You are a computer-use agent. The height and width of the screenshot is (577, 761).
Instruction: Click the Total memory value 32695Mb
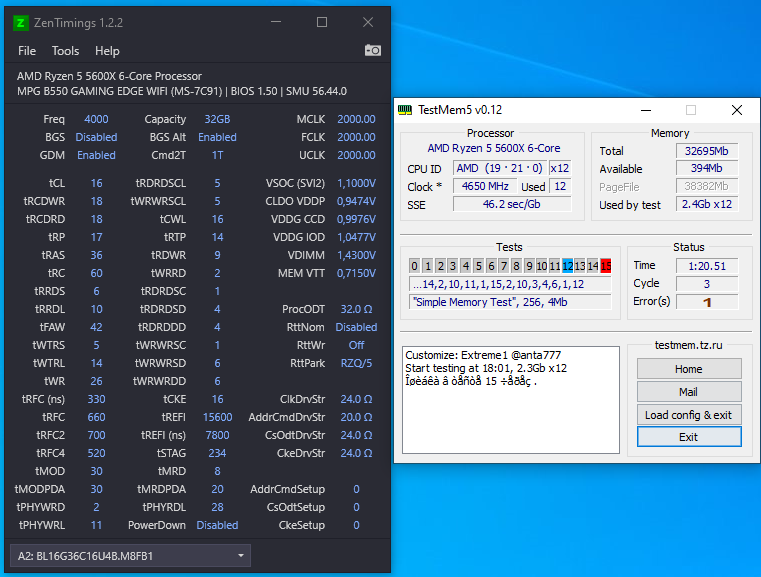tap(707, 151)
